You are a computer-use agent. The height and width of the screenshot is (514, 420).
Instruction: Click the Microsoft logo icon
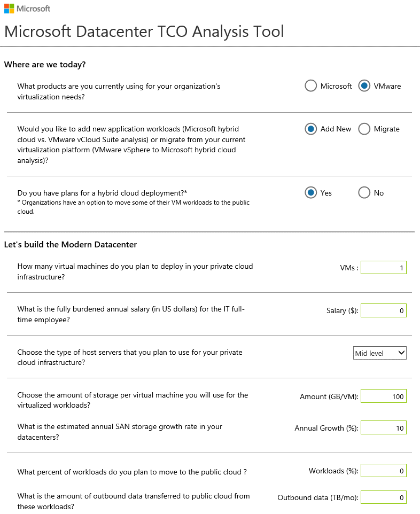click(x=9, y=9)
